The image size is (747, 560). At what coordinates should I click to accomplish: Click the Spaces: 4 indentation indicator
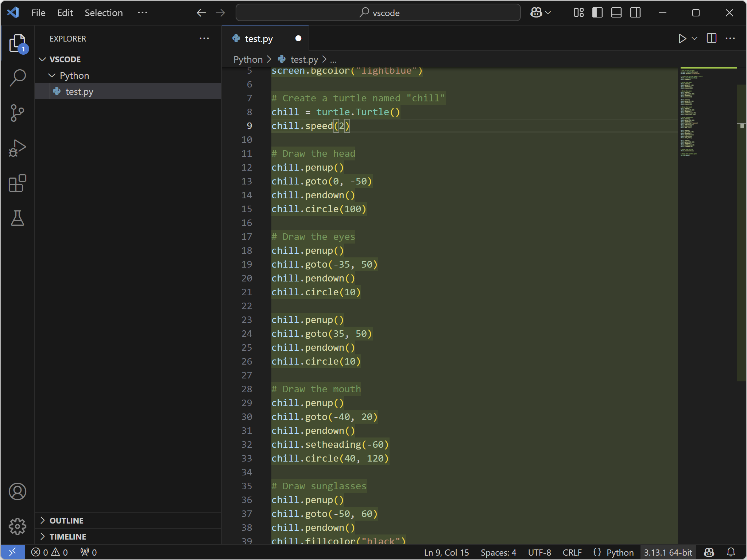tap(498, 552)
